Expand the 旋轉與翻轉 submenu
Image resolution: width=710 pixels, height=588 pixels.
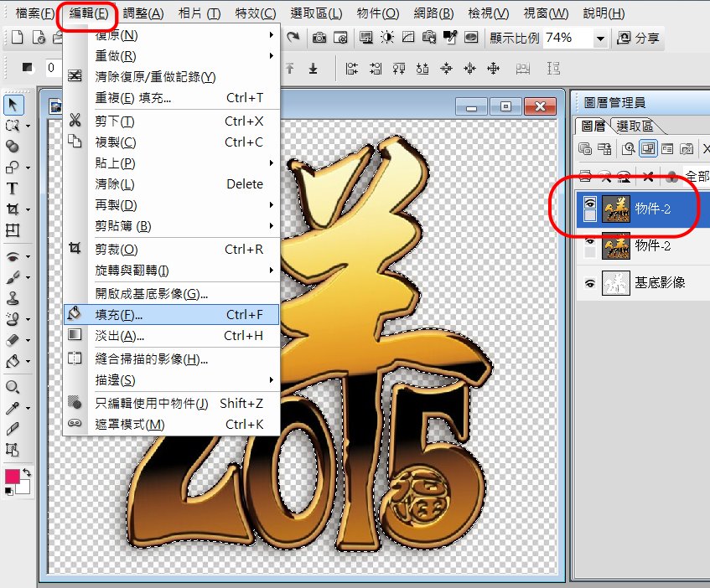pyautogui.click(x=272, y=270)
